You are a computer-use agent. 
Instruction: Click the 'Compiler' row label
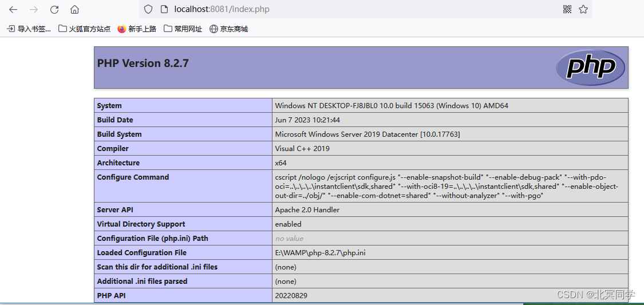(x=113, y=149)
